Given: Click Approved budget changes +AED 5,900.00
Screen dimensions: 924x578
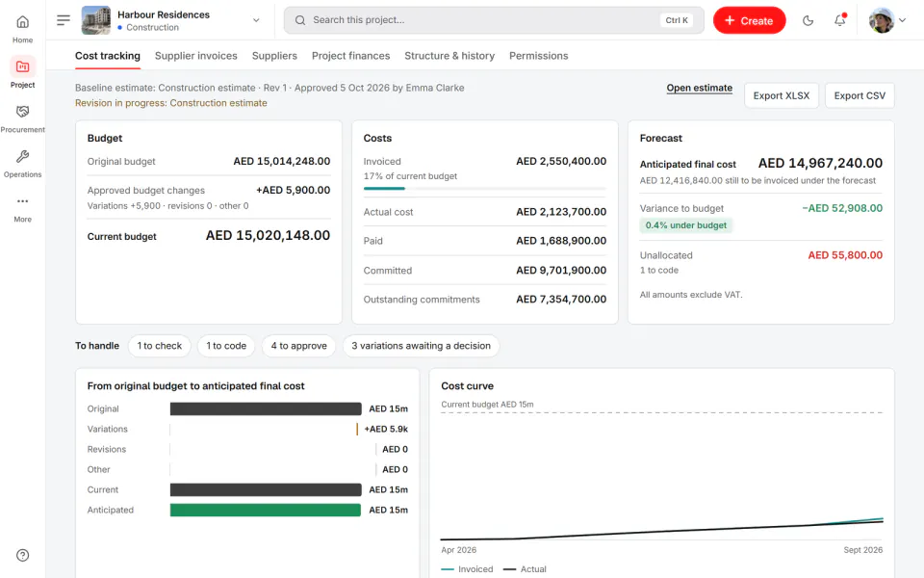Looking at the screenshot, I should [293, 190].
